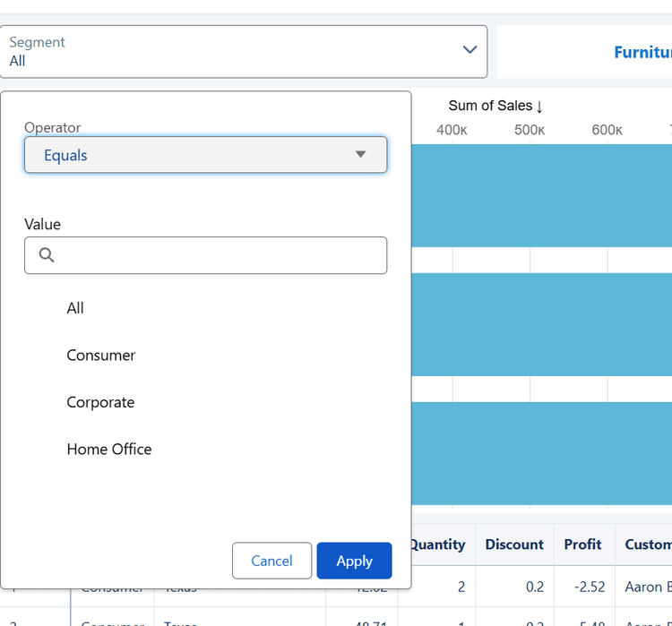Sort by the Quantity column header
This screenshot has width=672, height=626.
point(437,545)
